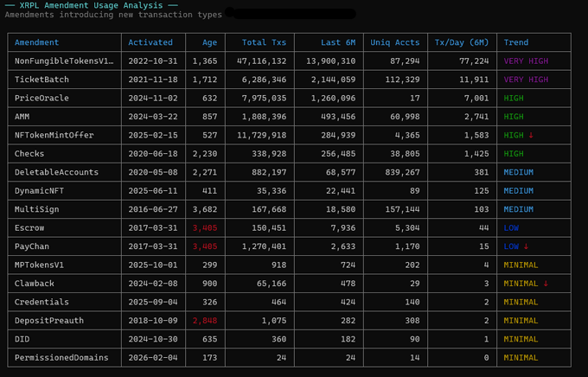
Task: Click tx/day value 11,911
Action: (x=474, y=80)
